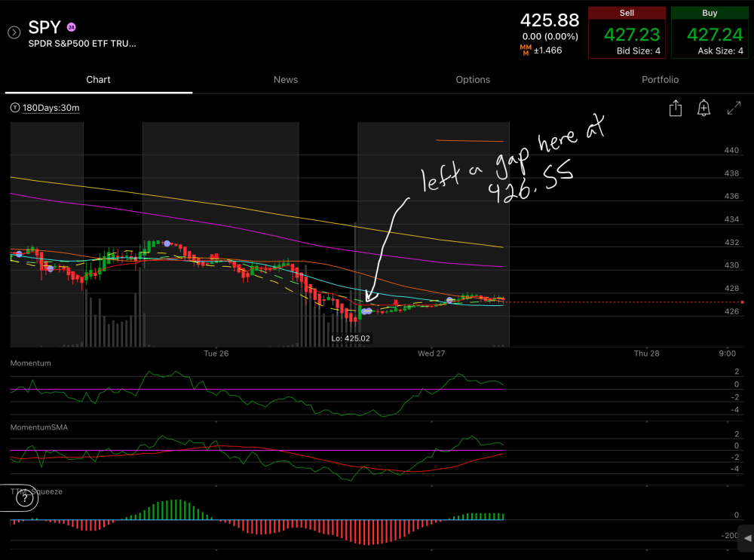Click the 0.00 (0.00%) change value

pyautogui.click(x=550, y=36)
